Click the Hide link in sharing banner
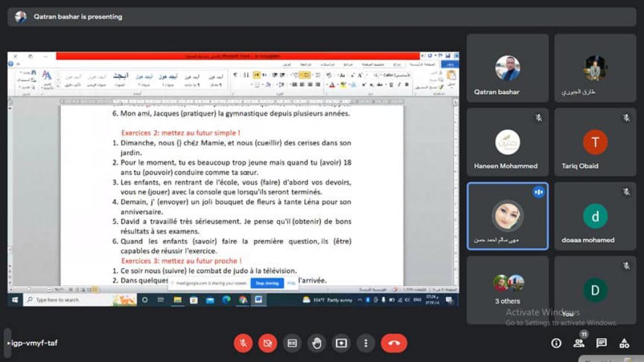The height and width of the screenshot is (362, 644). click(291, 283)
